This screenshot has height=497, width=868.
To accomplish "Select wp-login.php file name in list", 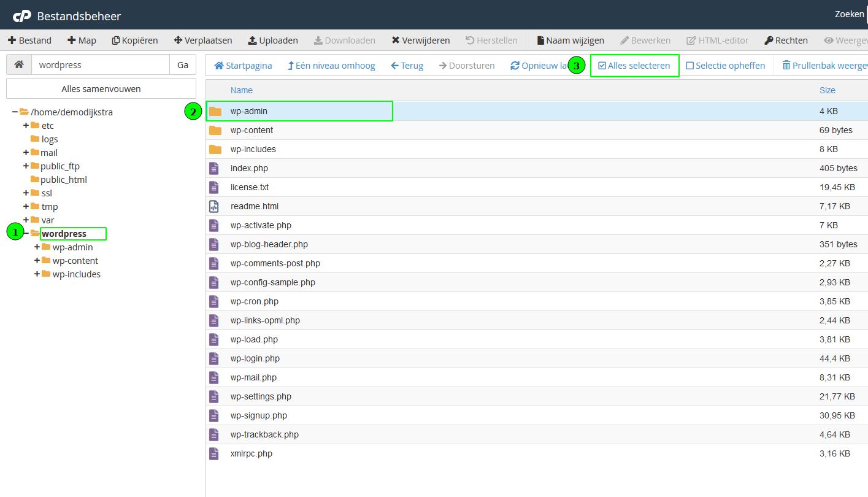I will pos(255,358).
